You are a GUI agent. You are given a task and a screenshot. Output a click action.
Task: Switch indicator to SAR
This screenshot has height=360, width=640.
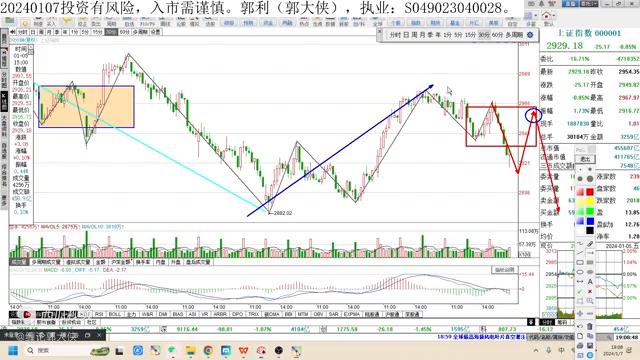pos(333,314)
